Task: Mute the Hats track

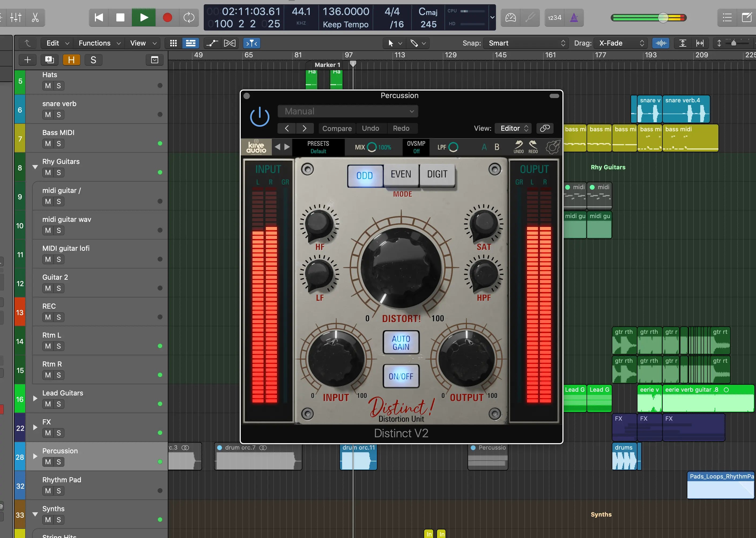Action: click(x=48, y=86)
